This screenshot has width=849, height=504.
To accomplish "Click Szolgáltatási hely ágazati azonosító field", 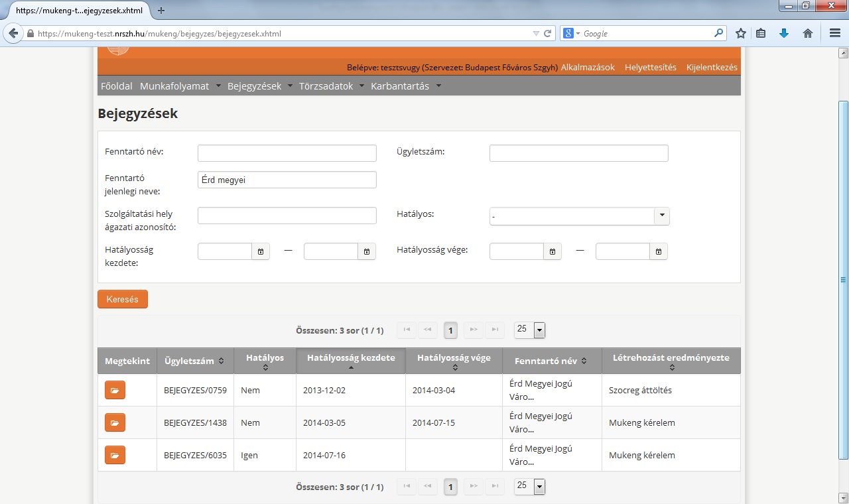I will pyautogui.click(x=287, y=216).
